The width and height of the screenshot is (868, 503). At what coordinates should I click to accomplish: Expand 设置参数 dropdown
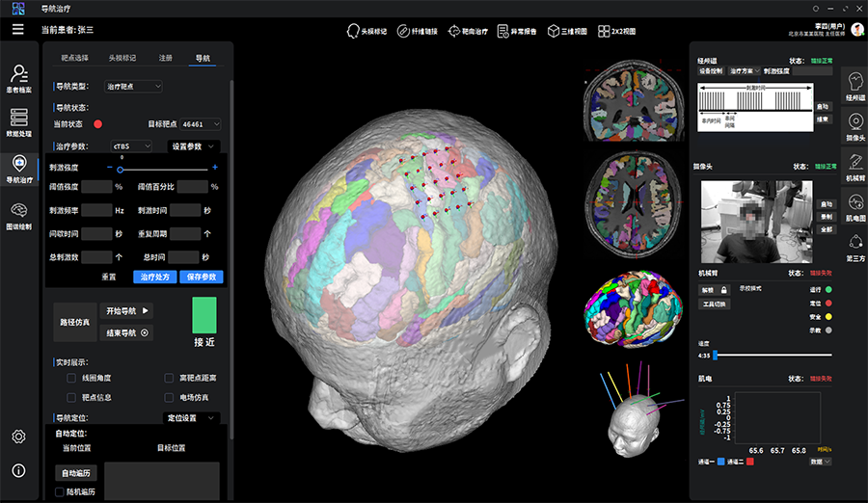point(193,146)
